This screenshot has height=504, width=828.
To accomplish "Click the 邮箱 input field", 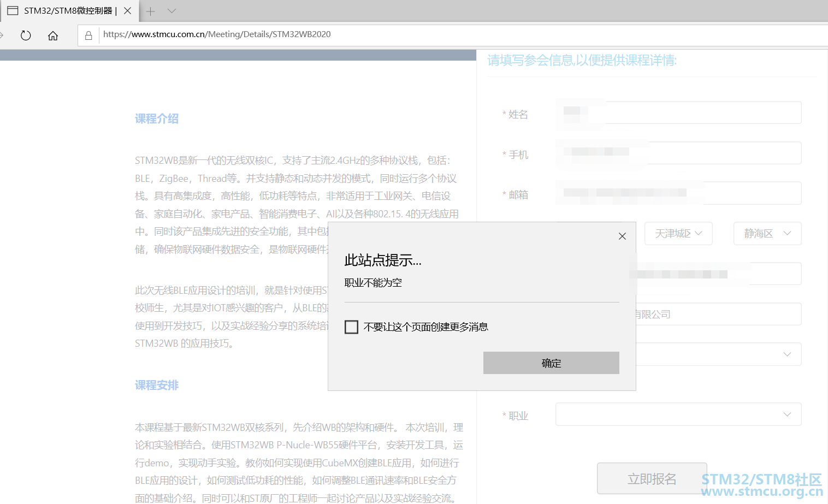I will [x=678, y=193].
